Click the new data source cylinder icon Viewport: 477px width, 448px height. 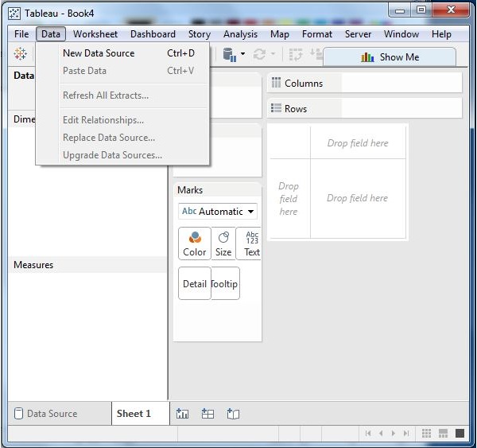tap(230, 55)
